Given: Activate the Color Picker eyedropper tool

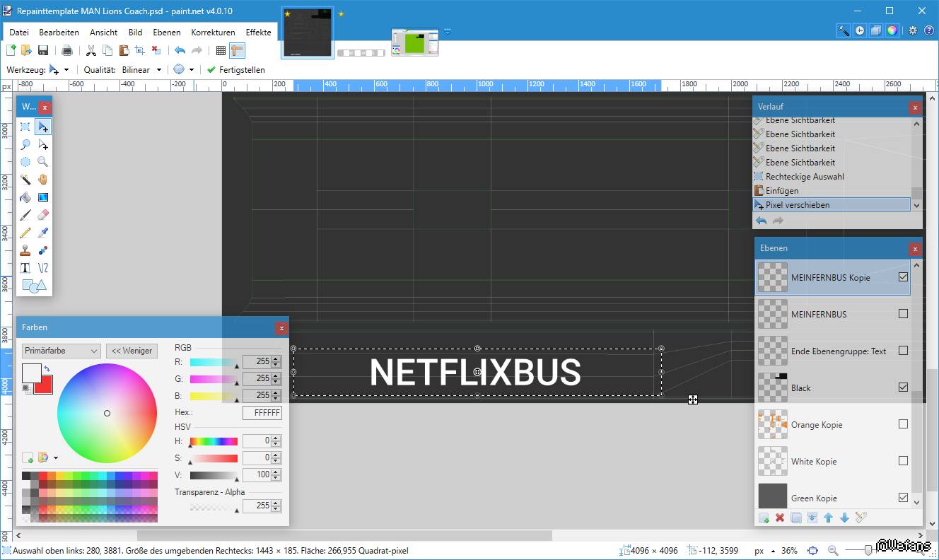Looking at the screenshot, I should coord(43,233).
